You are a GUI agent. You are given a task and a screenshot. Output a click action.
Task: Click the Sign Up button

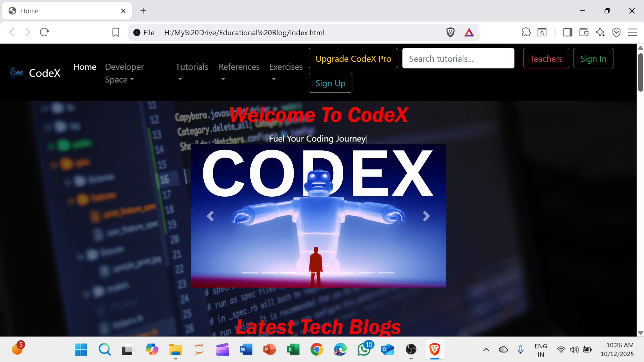point(330,83)
